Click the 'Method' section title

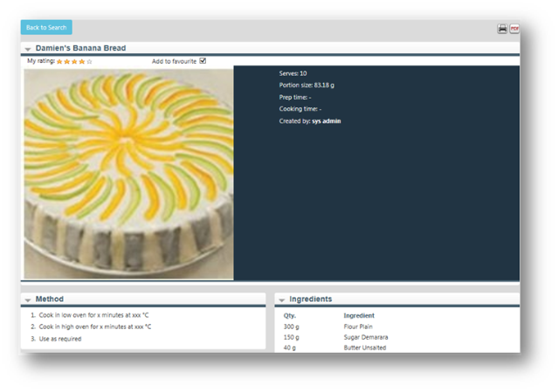point(50,299)
